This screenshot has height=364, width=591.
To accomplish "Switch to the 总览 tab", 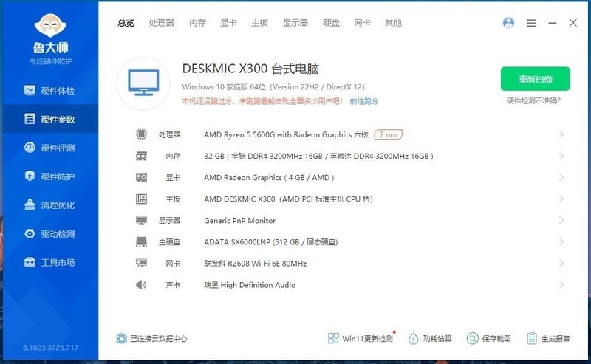I will 126,23.
